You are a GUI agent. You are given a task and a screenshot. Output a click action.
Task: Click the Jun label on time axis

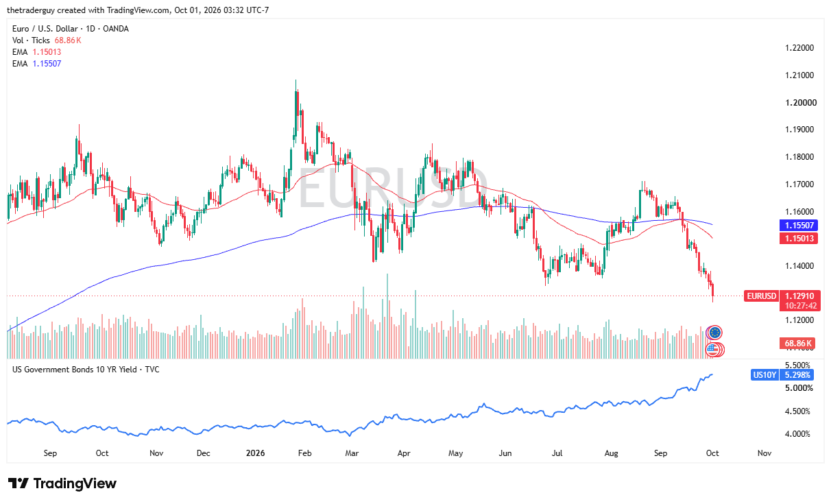(x=505, y=453)
